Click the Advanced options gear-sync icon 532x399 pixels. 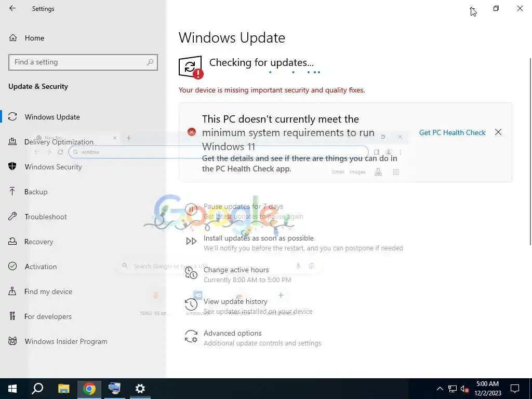tap(191, 336)
